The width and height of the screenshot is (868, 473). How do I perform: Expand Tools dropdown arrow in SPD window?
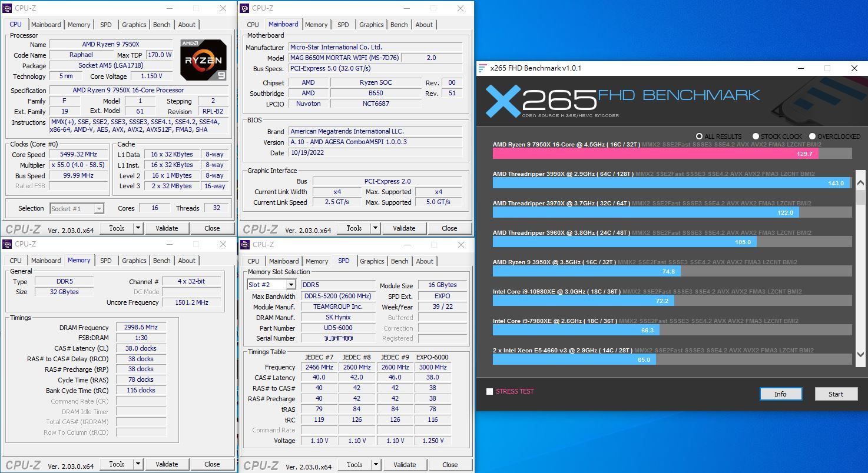(x=376, y=464)
